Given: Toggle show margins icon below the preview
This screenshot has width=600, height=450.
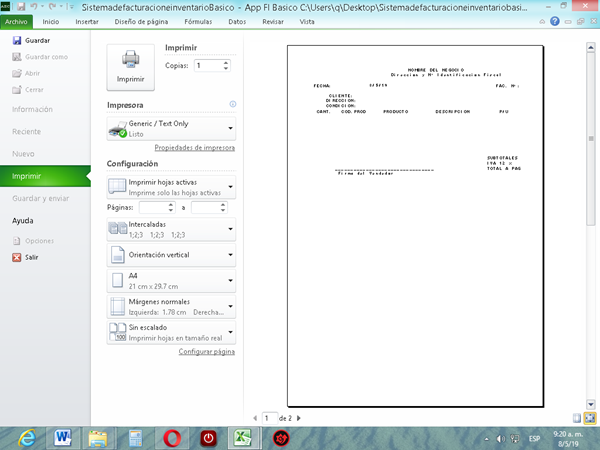Looking at the screenshot, I should click(x=577, y=418).
